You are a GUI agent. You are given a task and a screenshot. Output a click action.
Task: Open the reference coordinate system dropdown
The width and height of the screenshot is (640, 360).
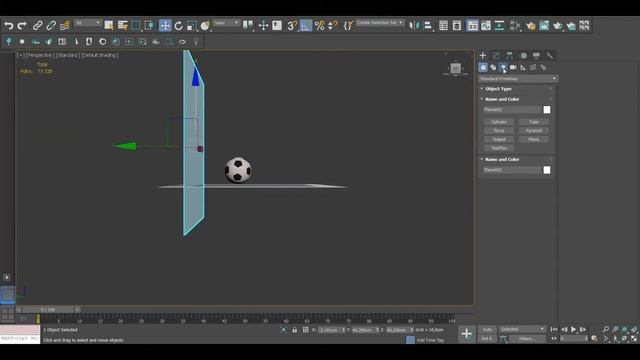point(226,23)
